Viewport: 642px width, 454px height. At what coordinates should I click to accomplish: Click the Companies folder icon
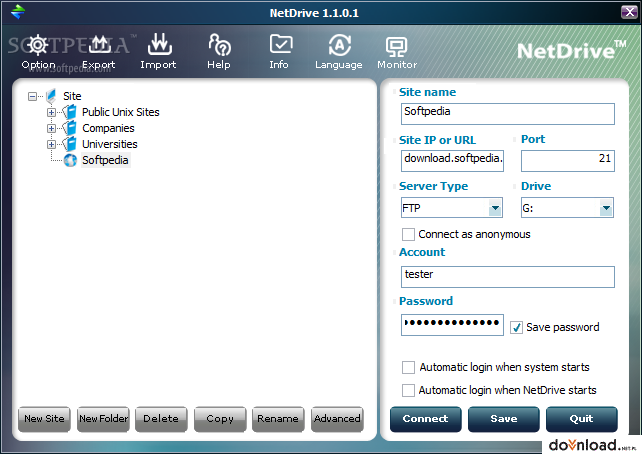70,128
